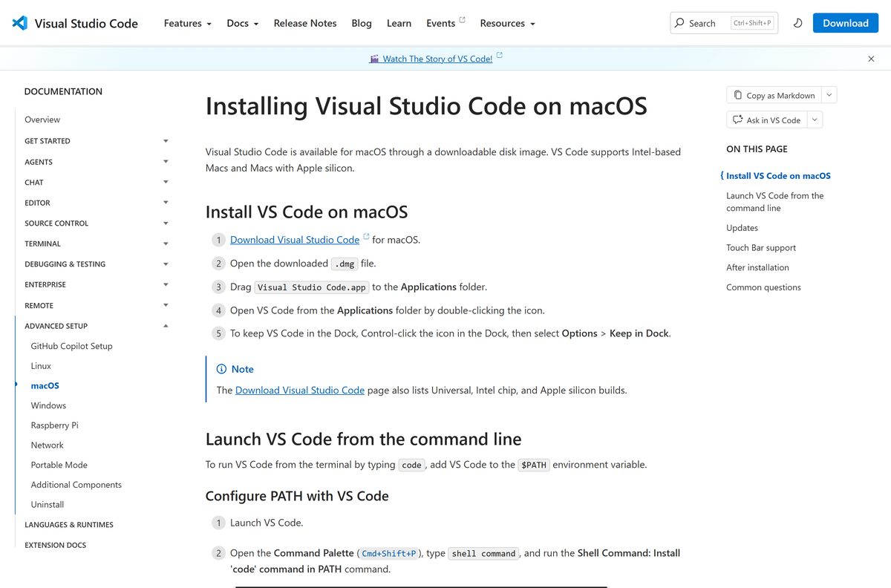Expand the AGENTS section

(97, 161)
